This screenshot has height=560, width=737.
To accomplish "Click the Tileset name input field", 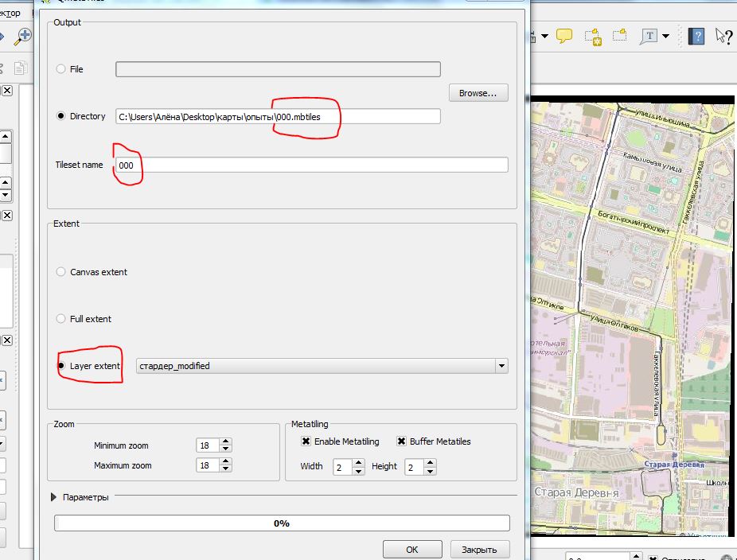I will (x=311, y=165).
